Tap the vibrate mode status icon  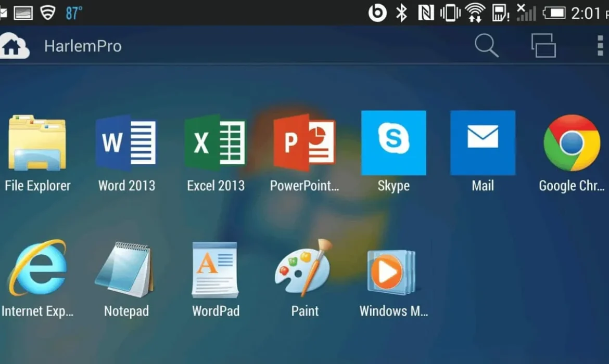pyautogui.click(x=450, y=13)
